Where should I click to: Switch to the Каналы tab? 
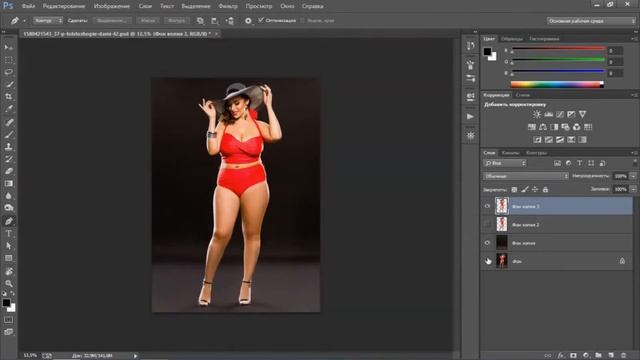510,153
